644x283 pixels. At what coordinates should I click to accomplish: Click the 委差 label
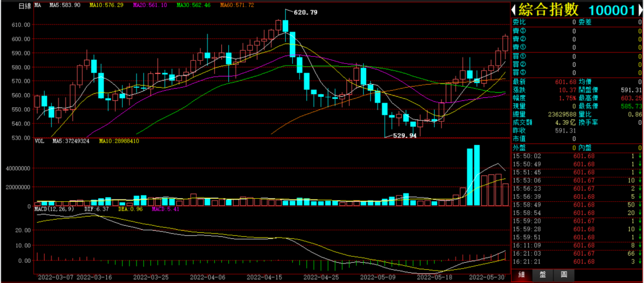coord(585,22)
